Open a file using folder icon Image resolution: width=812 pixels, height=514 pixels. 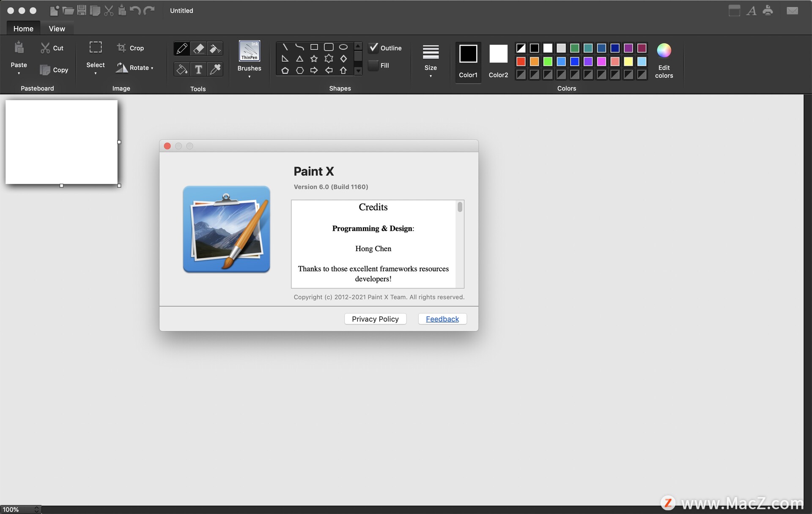click(x=68, y=11)
